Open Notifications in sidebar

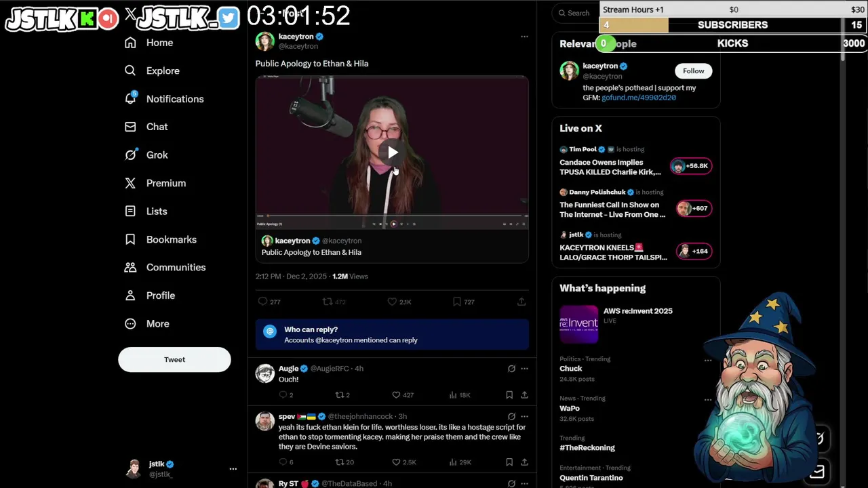164,99
